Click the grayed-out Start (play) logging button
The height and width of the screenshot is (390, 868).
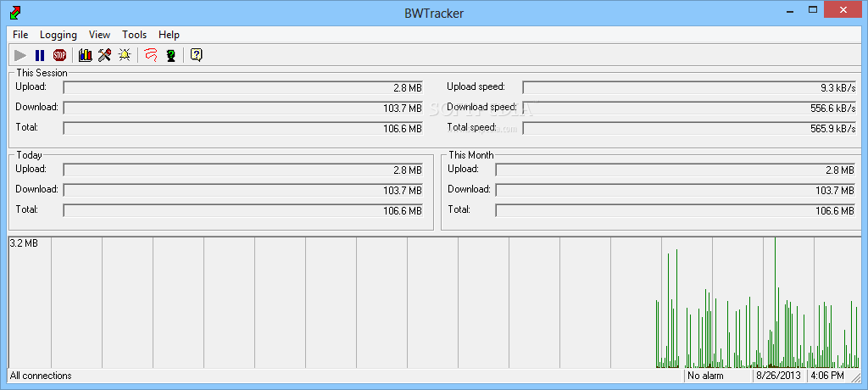coord(20,55)
